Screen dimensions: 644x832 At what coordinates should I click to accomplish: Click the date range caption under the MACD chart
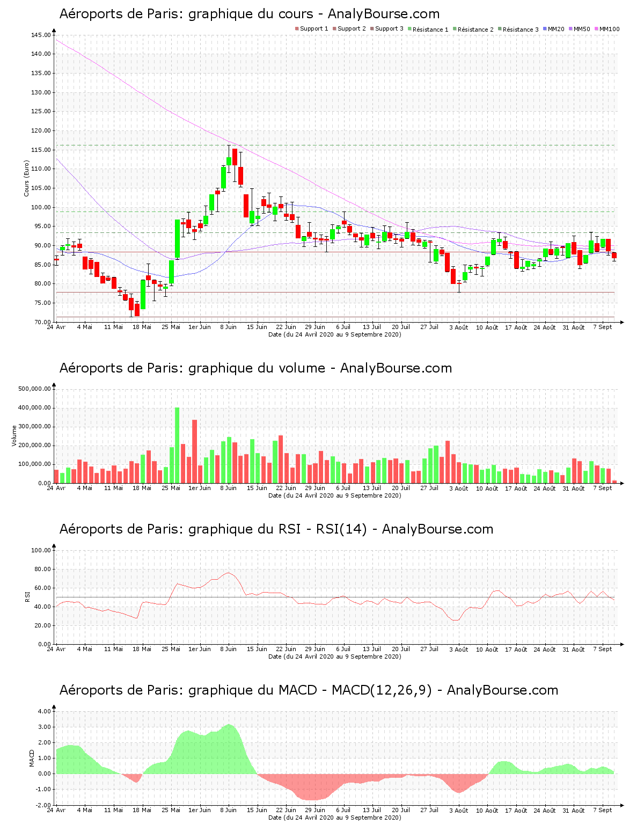(335, 818)
